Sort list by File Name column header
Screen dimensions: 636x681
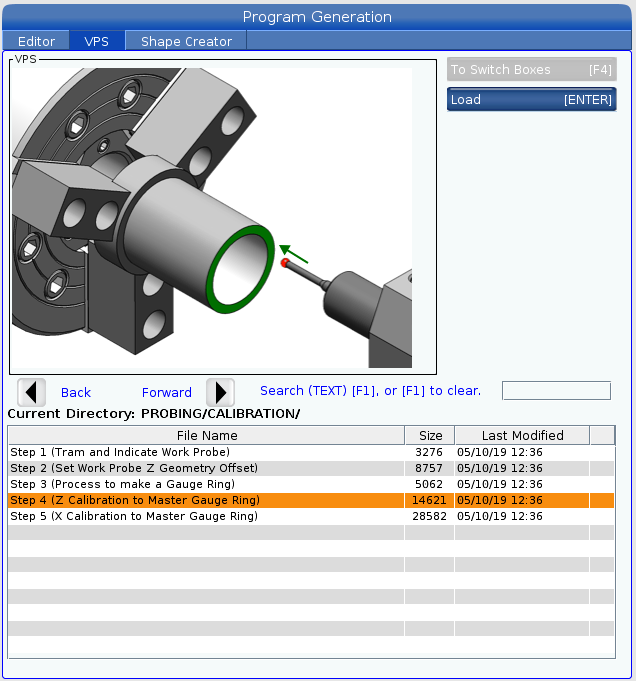tap(205, 435)
